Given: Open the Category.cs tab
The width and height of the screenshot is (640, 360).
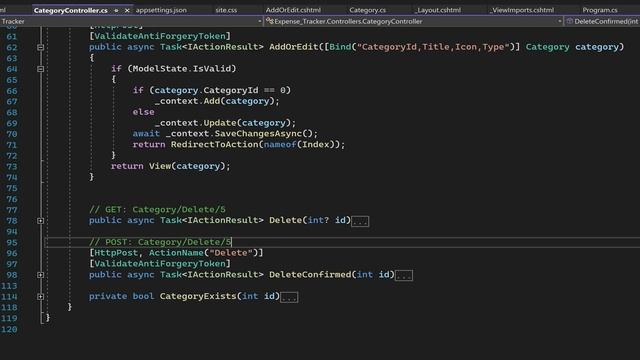Looking at the screenshot, I should [367, 10].
